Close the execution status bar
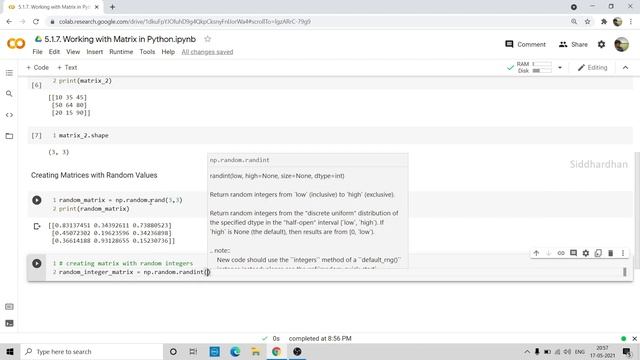The height and width of the screenshot is (360, 640). [634, 338]
